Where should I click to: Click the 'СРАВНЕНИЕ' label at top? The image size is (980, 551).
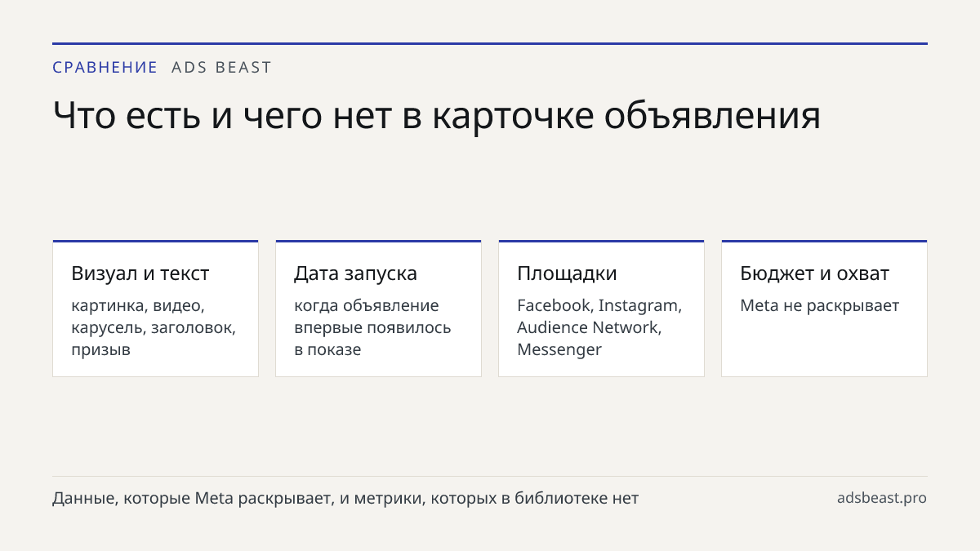(105, 68)
